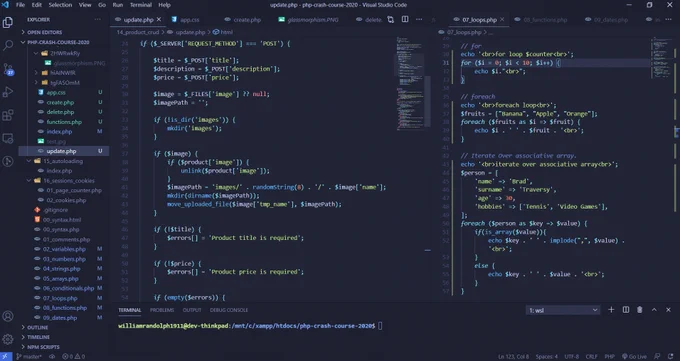Change CRLF line ending in status bar

pos(592,357)
